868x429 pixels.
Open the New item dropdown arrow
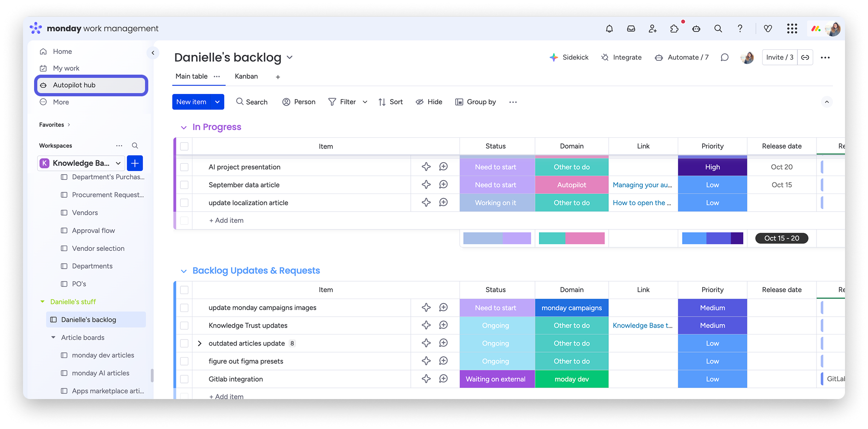[x=217, y=102]
